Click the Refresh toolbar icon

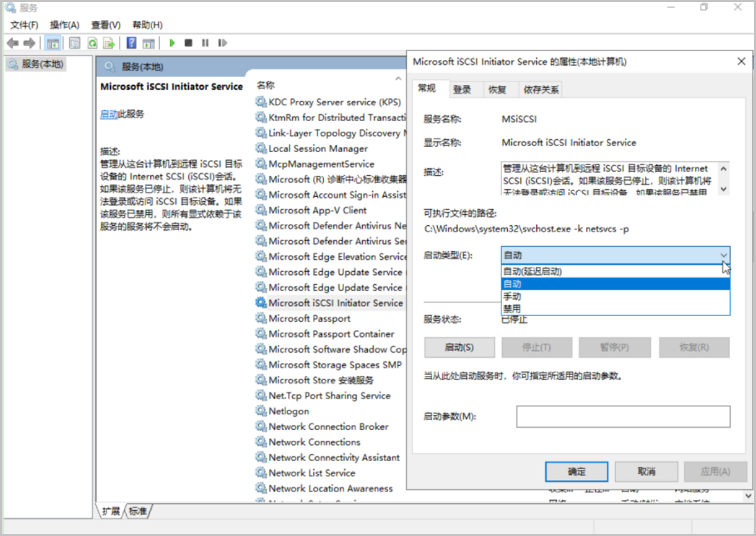click(x=92, y=43)
